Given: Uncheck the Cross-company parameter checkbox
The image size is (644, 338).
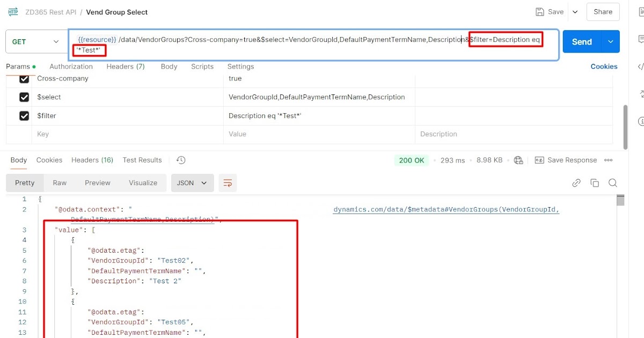Looking at the screenshot, I should tap(24, 78).
